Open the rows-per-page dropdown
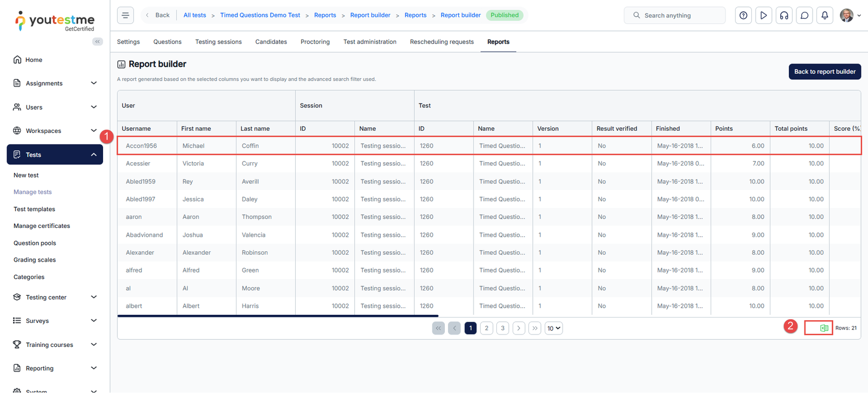This screenshot has width=868, height=393. point(553,328)
